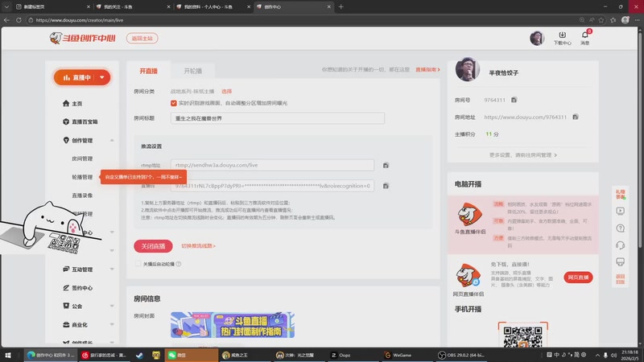Open 轮播管理 in the sidebar

tap(82, 177)
